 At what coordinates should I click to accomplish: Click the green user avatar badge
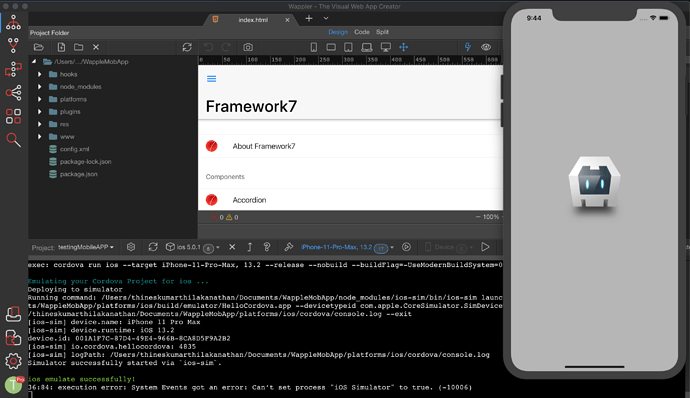point(14,385)
